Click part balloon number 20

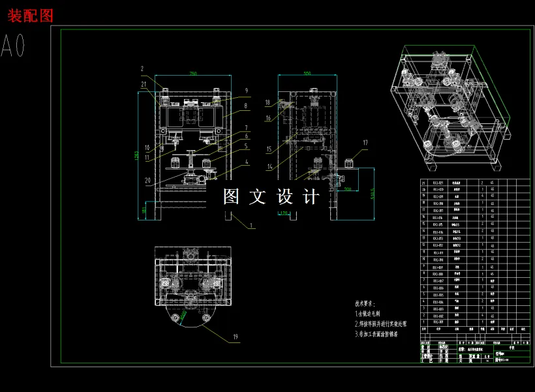147,181
